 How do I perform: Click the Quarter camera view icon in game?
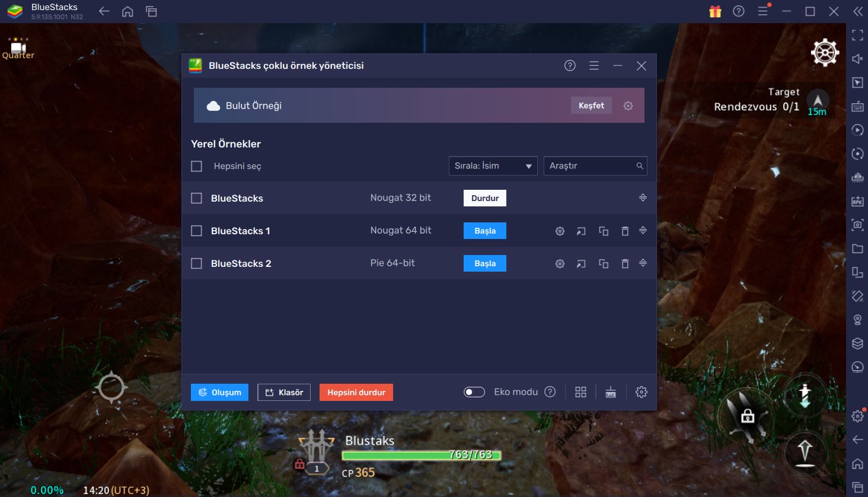pos(18,48)
